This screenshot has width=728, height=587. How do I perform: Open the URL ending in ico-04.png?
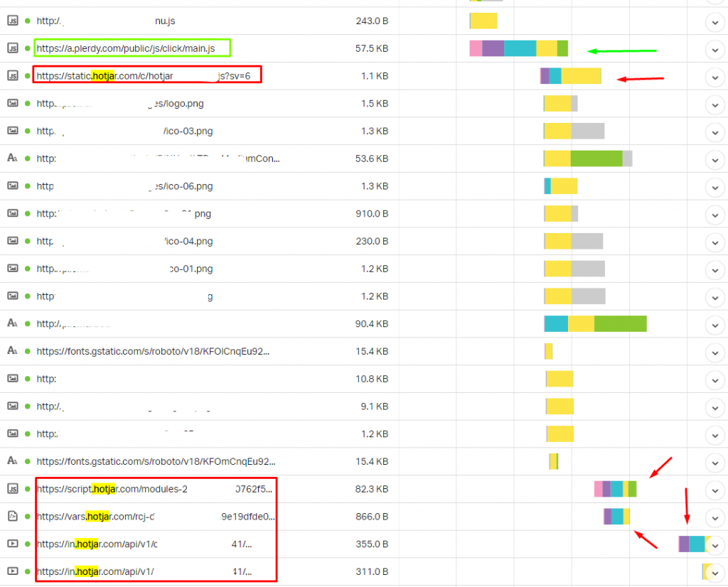point(125,242)
